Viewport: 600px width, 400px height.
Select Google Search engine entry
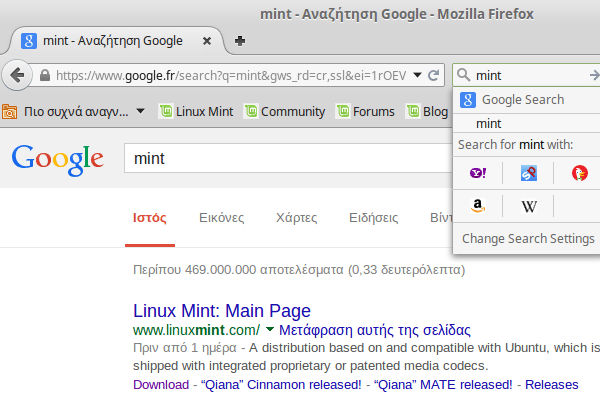(x=527, y=100)
